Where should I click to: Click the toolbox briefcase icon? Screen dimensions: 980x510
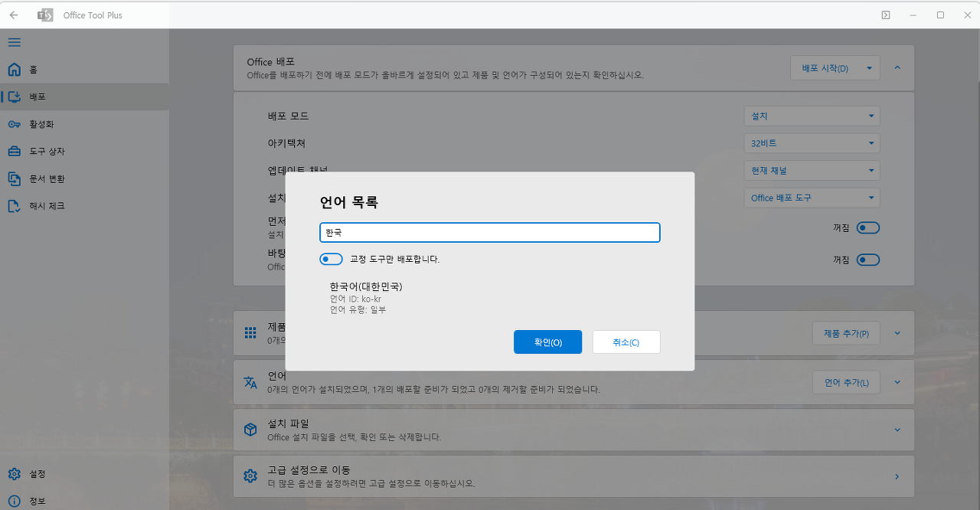pyautogui.click(x=15, y=152)
